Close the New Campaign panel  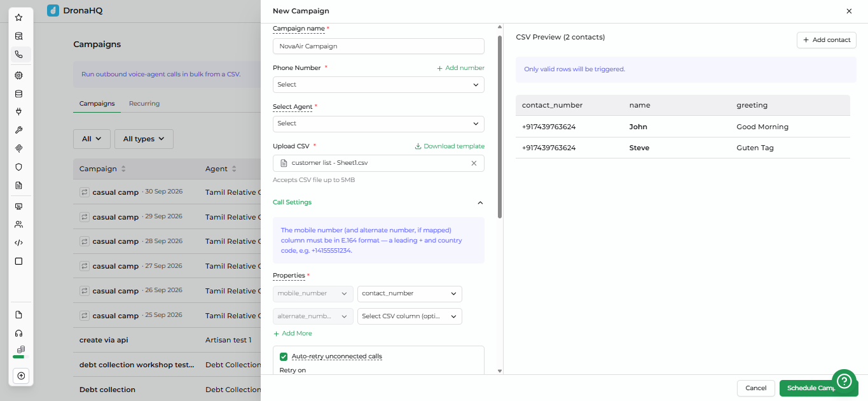[849, 11]
